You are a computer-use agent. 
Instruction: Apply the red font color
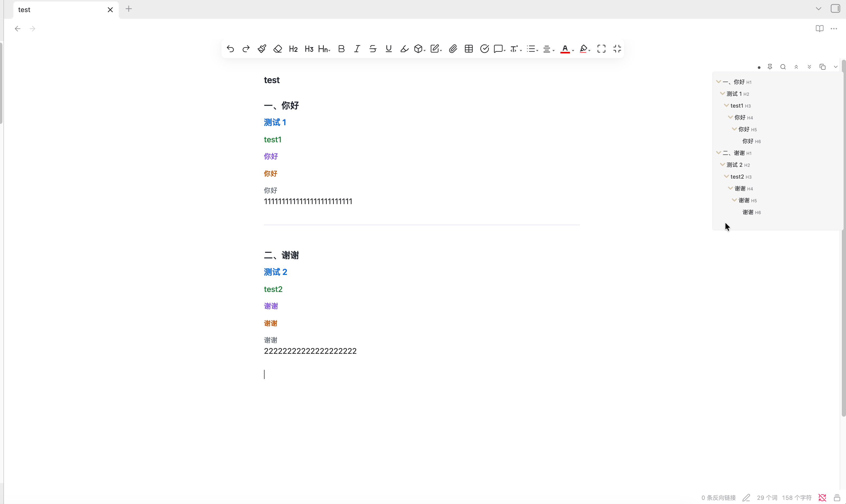click(x=565, y=49)
